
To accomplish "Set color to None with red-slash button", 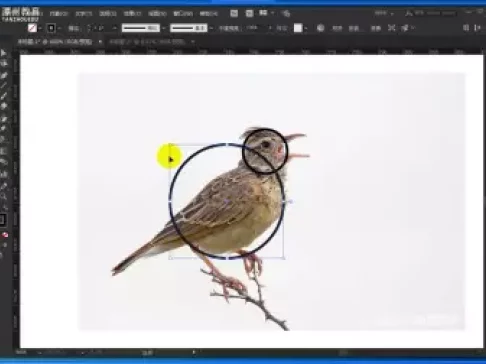I will click(x=5, y=235).
